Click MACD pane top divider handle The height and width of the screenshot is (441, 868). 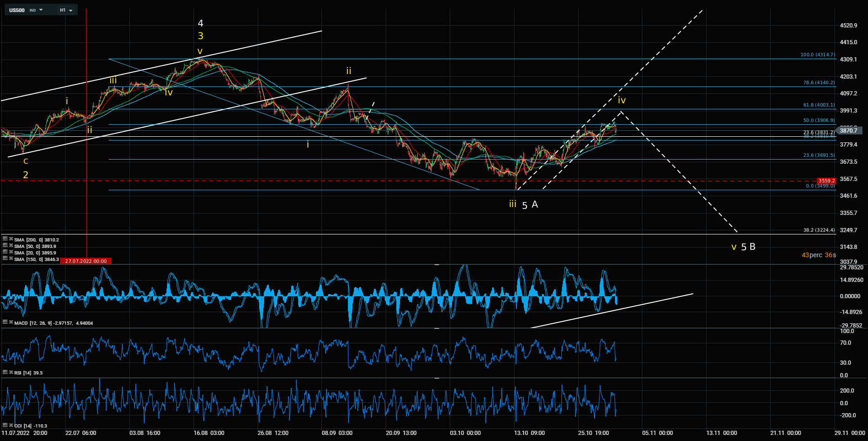[437, 264]
